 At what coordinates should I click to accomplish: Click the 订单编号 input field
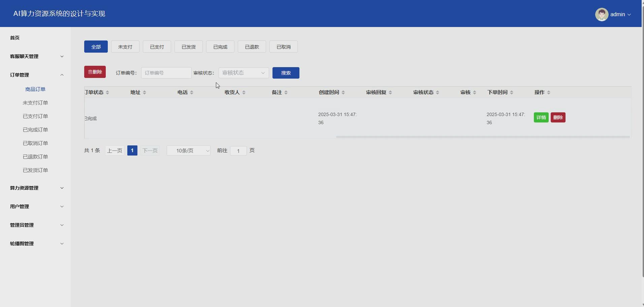tap(166, 73)
